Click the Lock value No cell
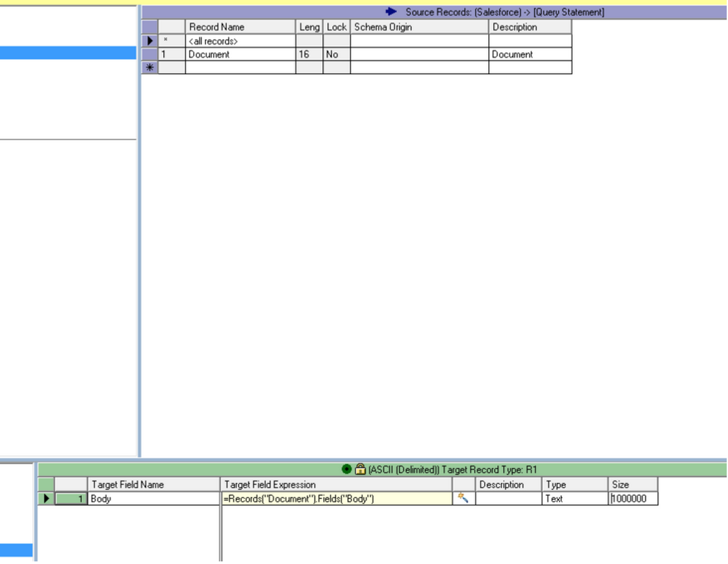 337,55
